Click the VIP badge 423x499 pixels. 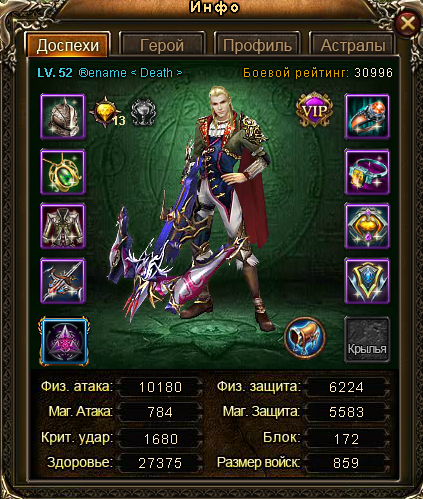tap(315, 110)
